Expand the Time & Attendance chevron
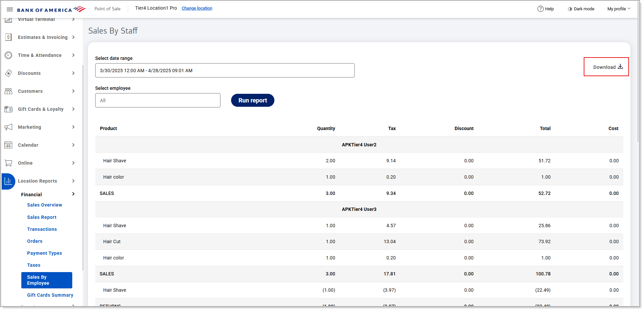644x311 pixels. 73,55
